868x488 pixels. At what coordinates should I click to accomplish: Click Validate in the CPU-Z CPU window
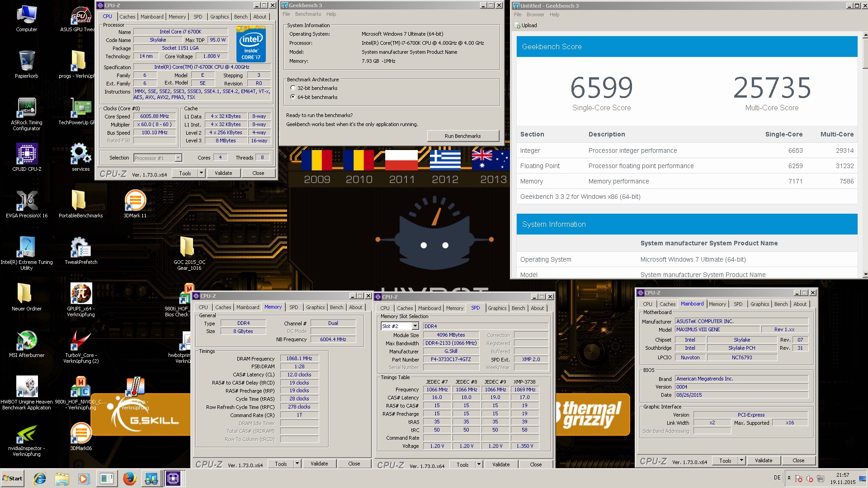[x=223, y=173]
